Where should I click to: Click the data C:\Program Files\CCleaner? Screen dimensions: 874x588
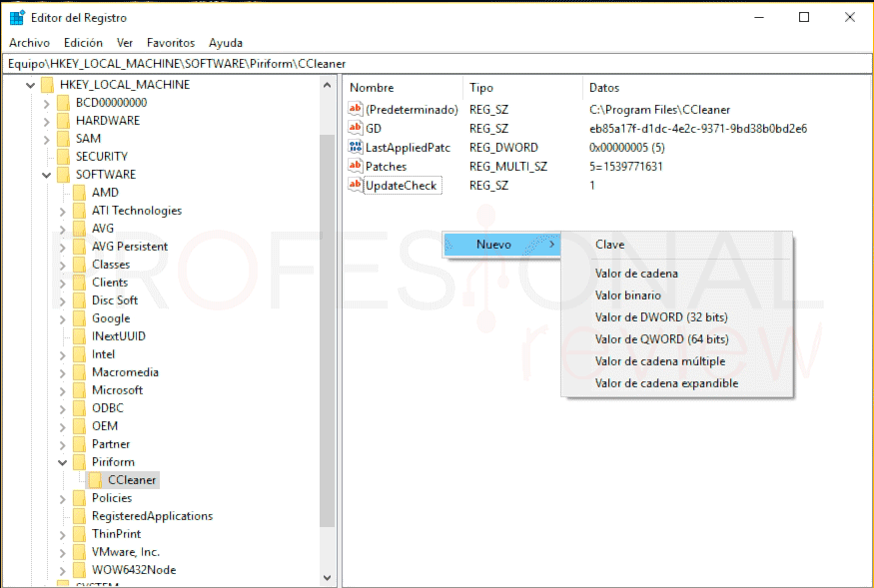(x=659, y=109)
